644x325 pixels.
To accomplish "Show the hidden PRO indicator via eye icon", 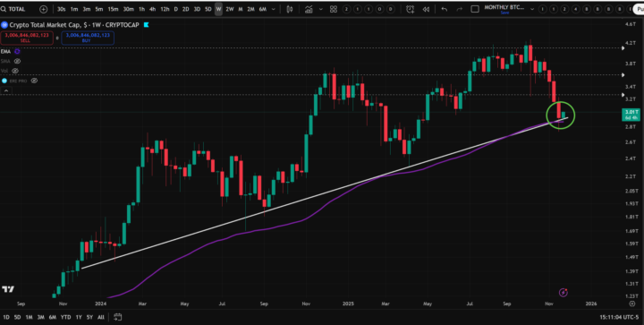I will [35, 81].
